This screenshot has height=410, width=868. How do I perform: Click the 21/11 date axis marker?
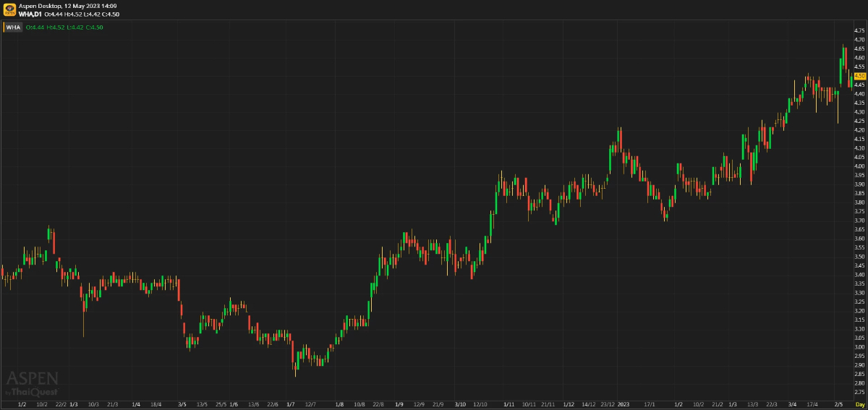(549, 403)
